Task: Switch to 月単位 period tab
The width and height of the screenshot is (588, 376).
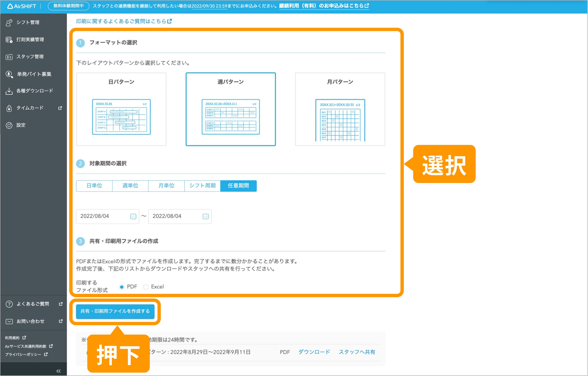Action: tap(166, 186)
